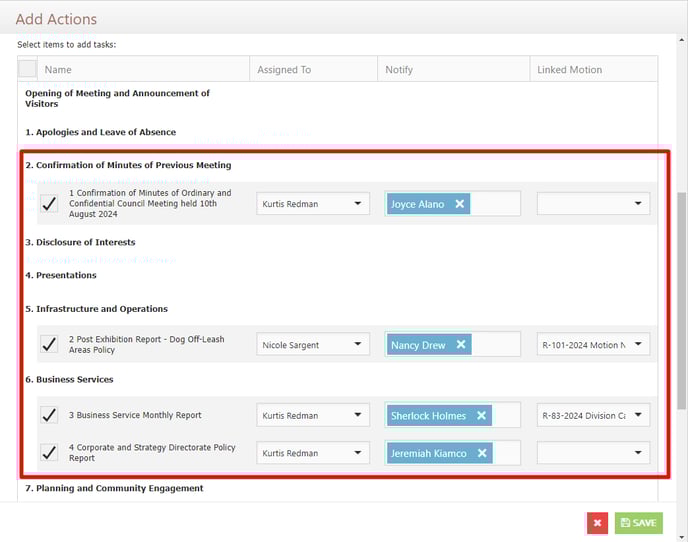
Task: Open empty Linked Motion dropdown for Corporate and Strategy Report
Action: tap(593, 453)
